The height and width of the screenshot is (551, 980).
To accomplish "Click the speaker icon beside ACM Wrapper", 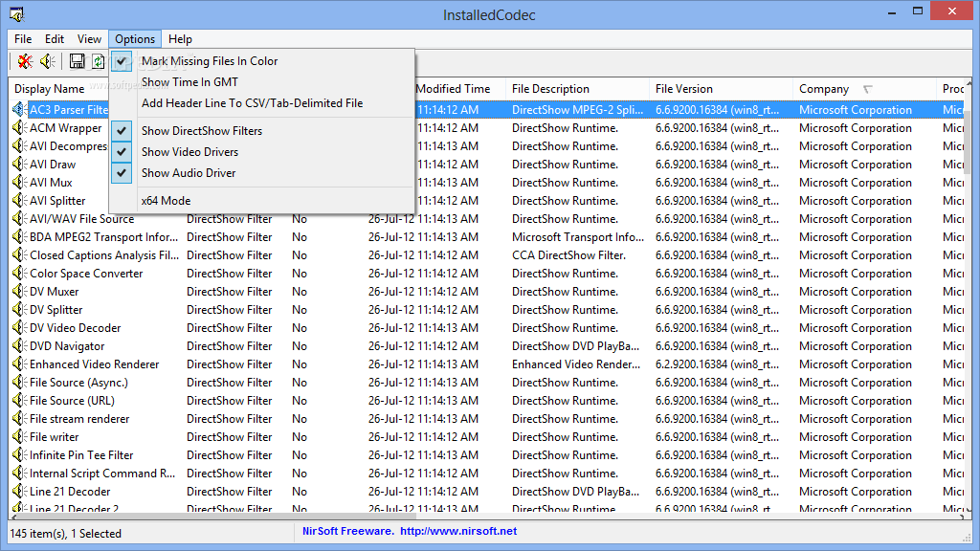I will [x=19, y=128].
